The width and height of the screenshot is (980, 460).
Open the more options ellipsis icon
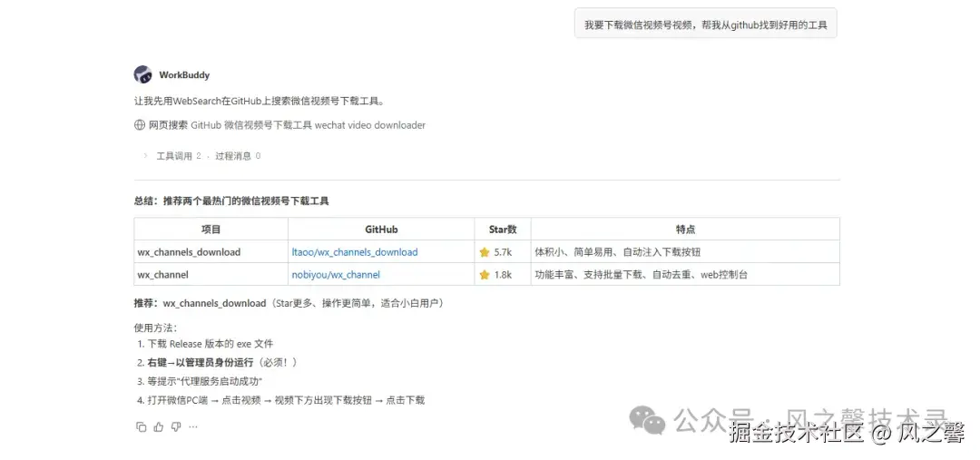tap(193, 426)
